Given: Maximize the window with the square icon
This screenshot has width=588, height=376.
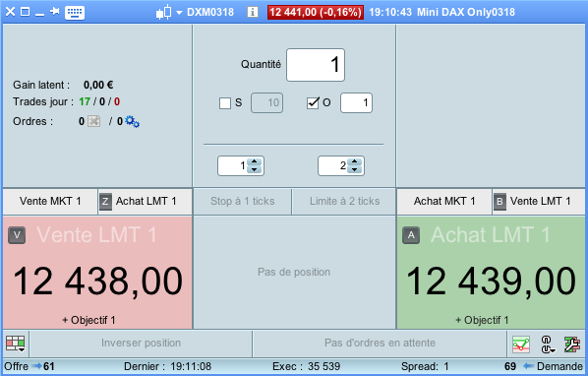Looking at the screenshot, I should 26,12.
